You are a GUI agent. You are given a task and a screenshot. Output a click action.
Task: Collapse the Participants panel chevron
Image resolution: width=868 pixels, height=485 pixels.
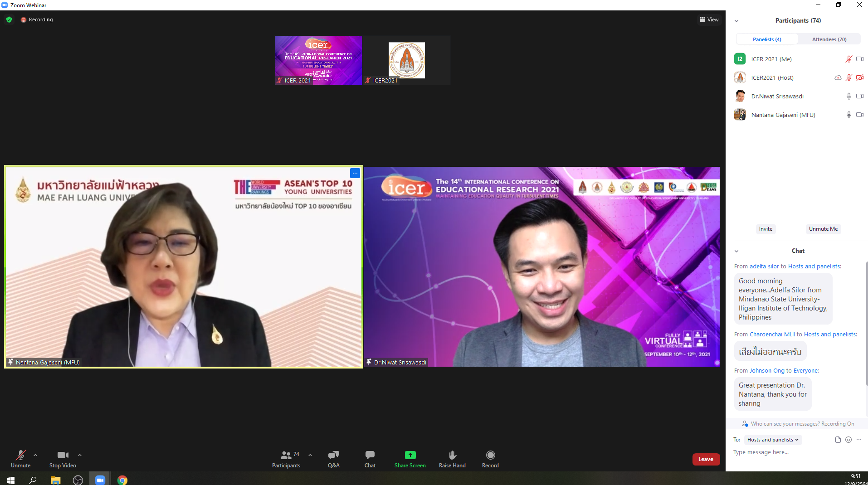[x=736, y=21]
